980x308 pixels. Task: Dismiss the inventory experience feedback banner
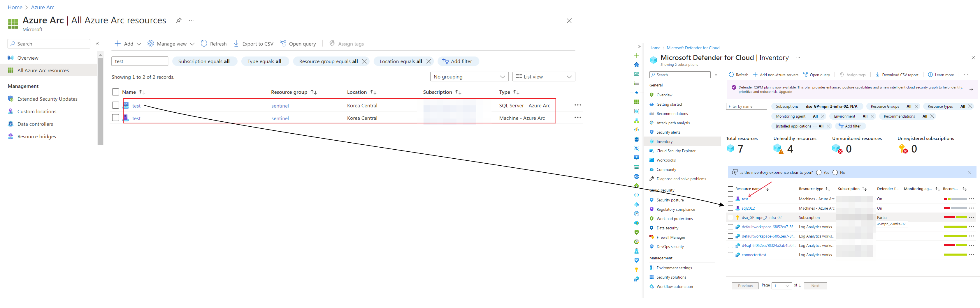pos(970,172)
